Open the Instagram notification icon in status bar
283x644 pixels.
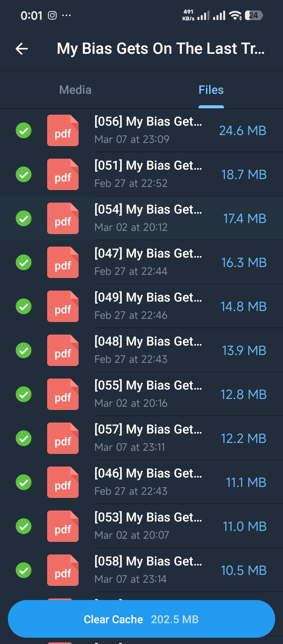[52, 15]
